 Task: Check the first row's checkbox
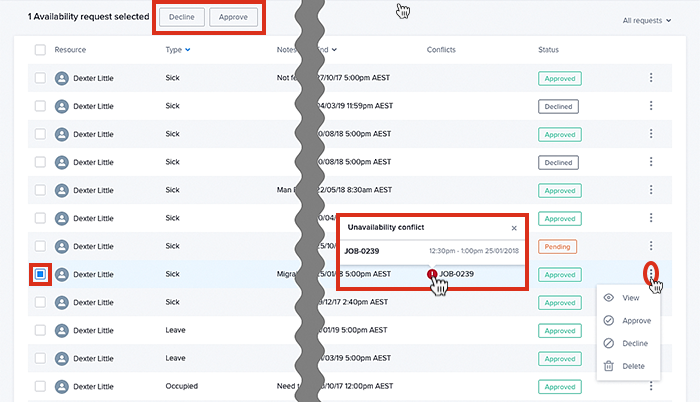click(x=40, y=78)
